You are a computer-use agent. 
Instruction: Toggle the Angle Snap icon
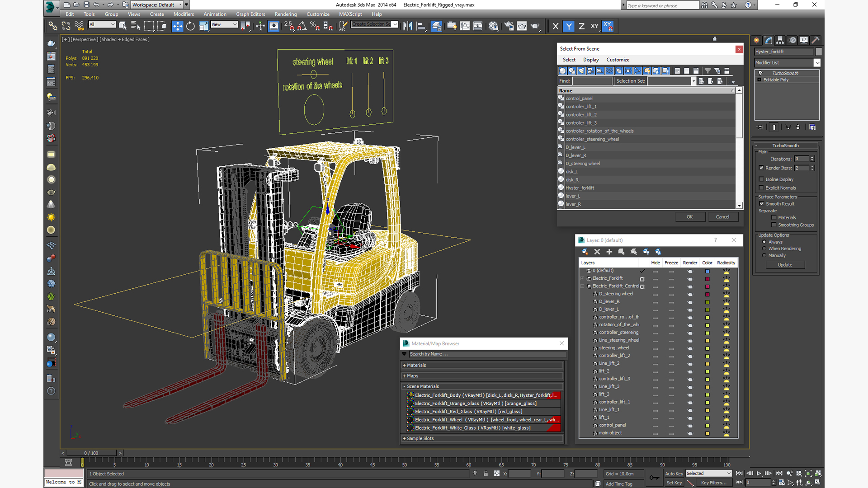tap(302, 26)
